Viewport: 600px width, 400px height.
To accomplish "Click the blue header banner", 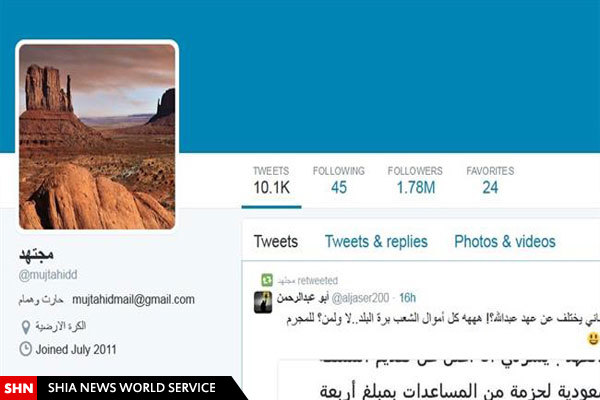I will pos(389,76).
